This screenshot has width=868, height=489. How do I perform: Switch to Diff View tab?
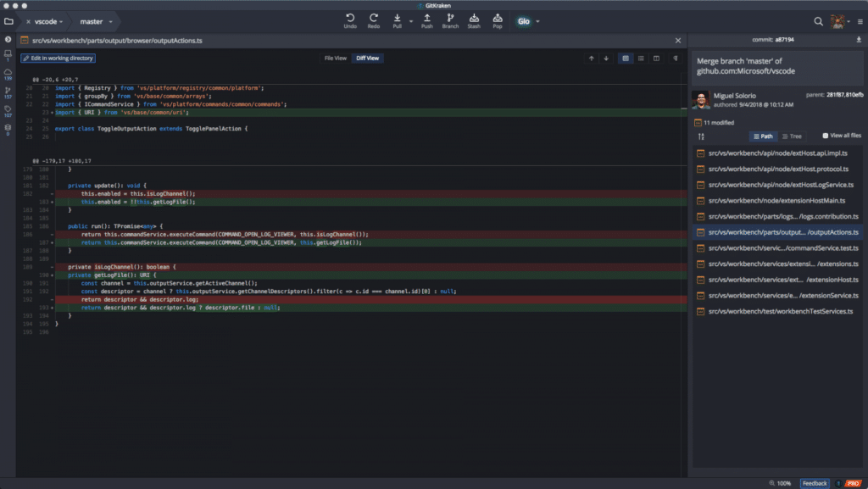368,58
